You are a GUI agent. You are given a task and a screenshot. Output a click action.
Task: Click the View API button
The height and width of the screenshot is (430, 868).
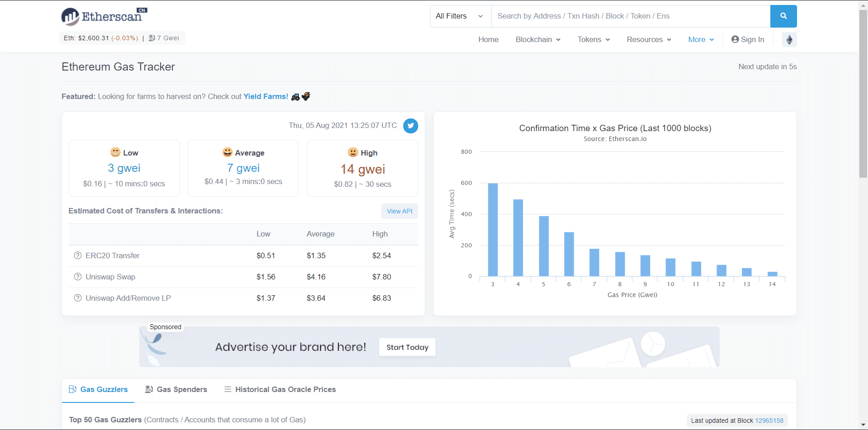coord(400,211)
